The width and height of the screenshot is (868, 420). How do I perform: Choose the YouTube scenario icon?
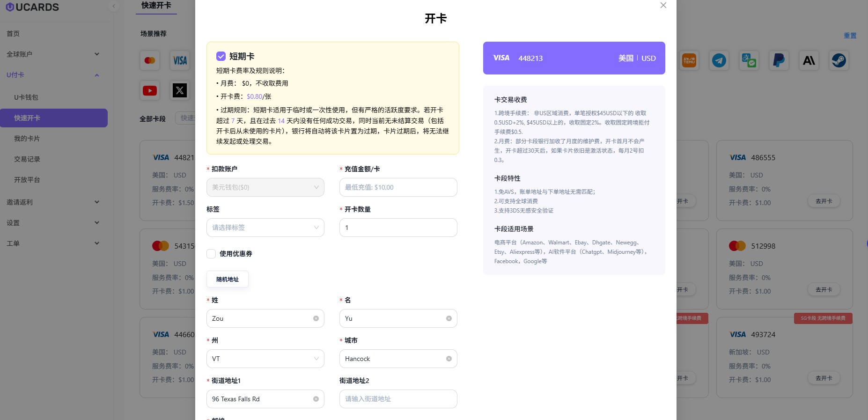(150, 90)
